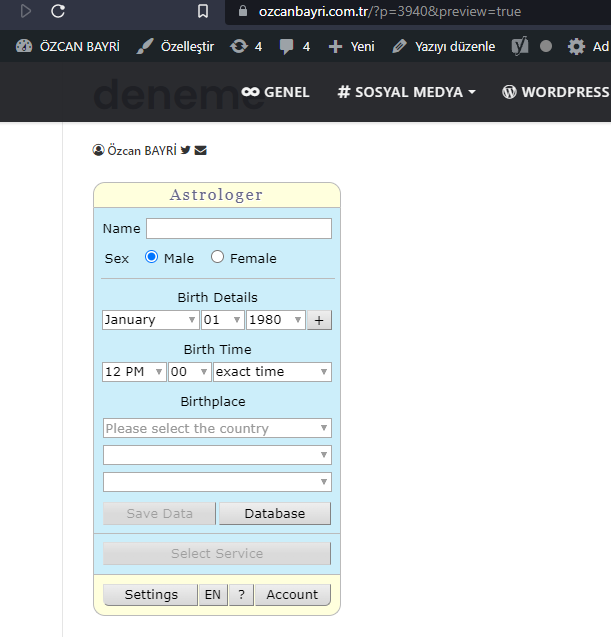Screen dimensions: 611x637
Task: Open the exact time dropdown
Action: point(272,372)
